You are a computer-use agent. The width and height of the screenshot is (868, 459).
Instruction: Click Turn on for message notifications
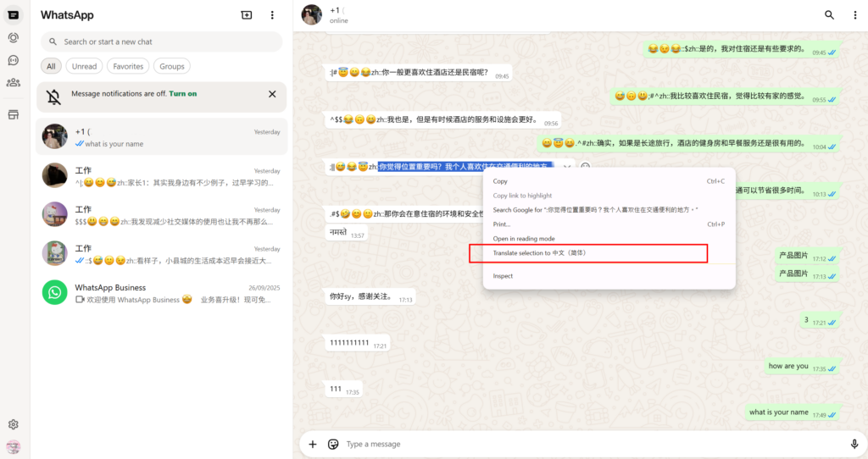point(183,94)
